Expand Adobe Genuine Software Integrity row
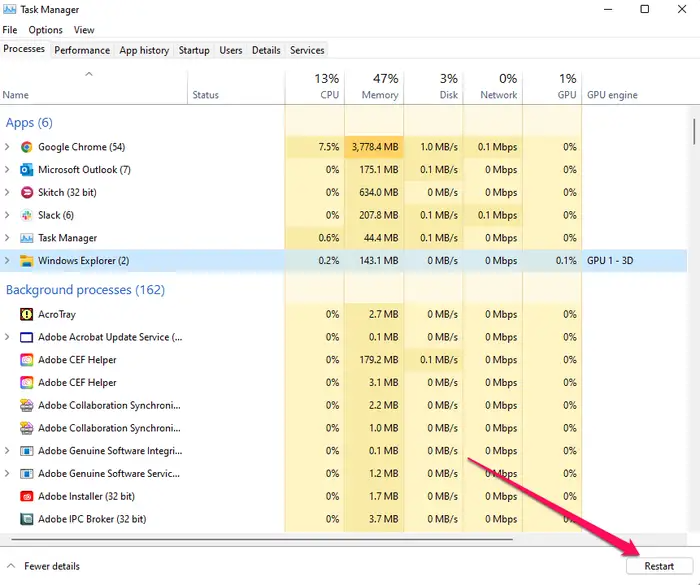This screenshot has width=700, height=585. pos(7,451)
